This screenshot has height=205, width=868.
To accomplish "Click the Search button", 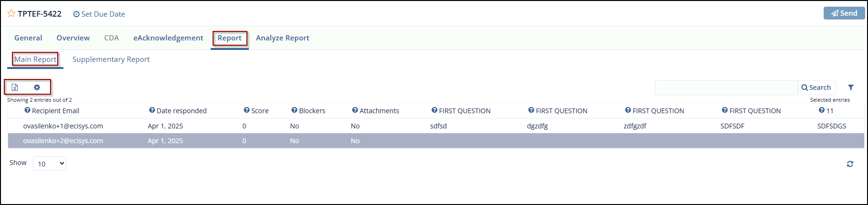I will (816, 88).
